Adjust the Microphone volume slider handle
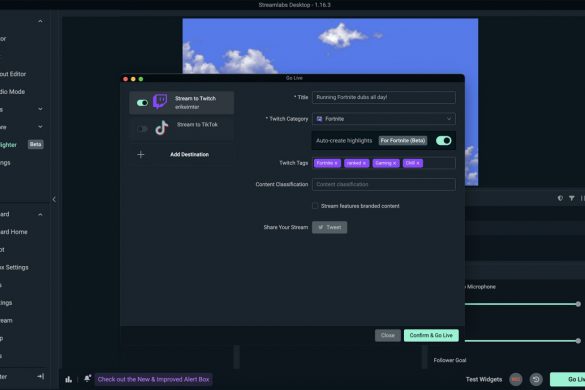 [x=578, y=304]
